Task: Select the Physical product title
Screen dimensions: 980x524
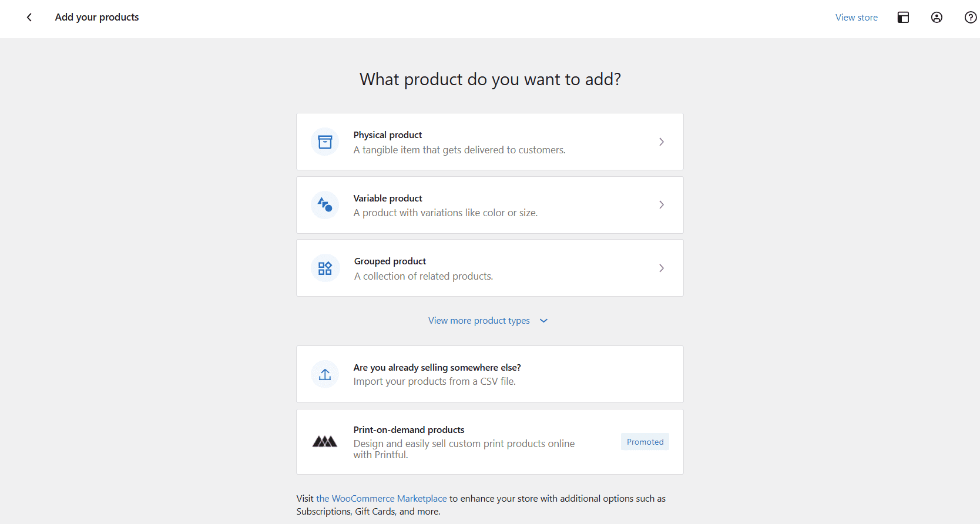Action: (x=387, y=135)
